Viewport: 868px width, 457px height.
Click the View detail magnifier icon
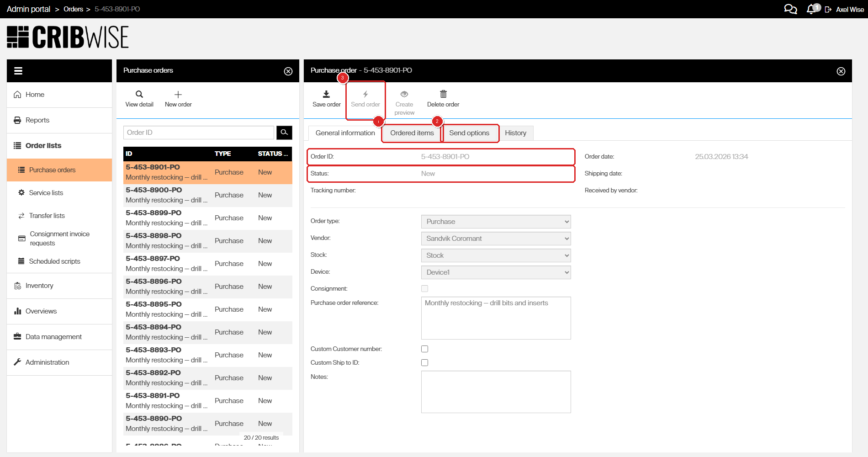(139, 95)
